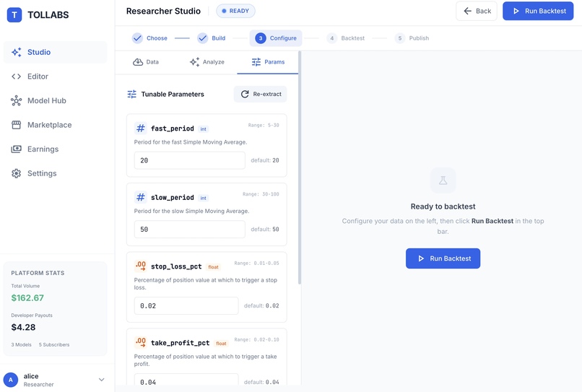Click the step number 4 circle
582x392 pixels.
pos(332,38)
